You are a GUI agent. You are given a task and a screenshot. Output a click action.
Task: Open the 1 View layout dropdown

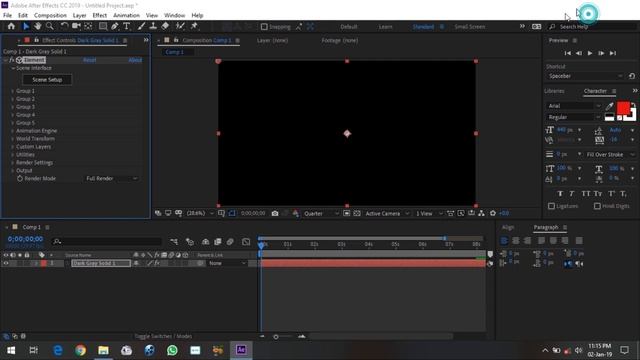tap(429, 213)
